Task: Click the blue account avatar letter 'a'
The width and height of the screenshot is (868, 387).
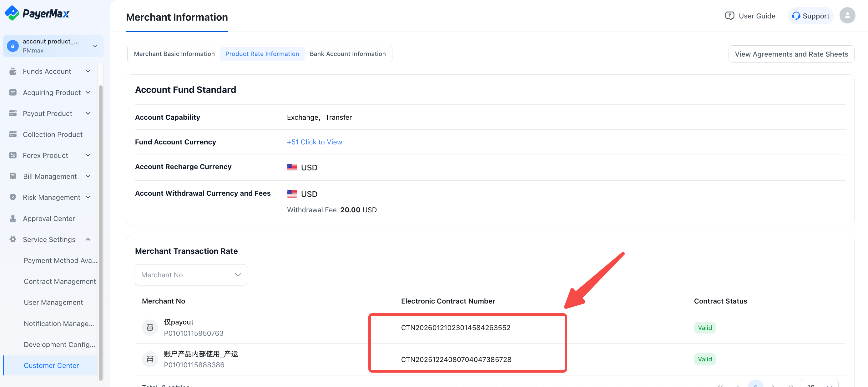Action: [x=13, y=46]
